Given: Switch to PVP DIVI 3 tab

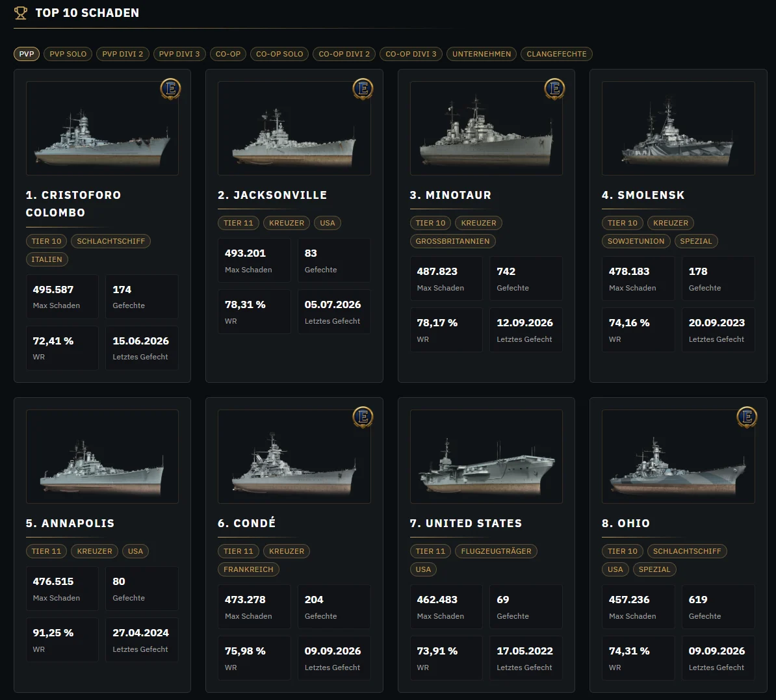Looking at the screenshot, I should pos(179,54).
